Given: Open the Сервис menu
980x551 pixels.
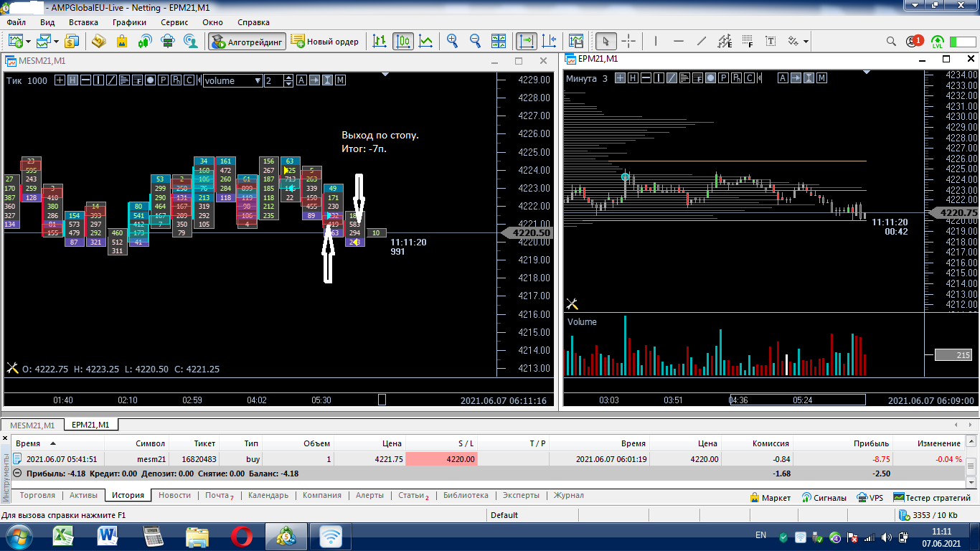Looking at the screenshot, I should (x=174, y=22).
